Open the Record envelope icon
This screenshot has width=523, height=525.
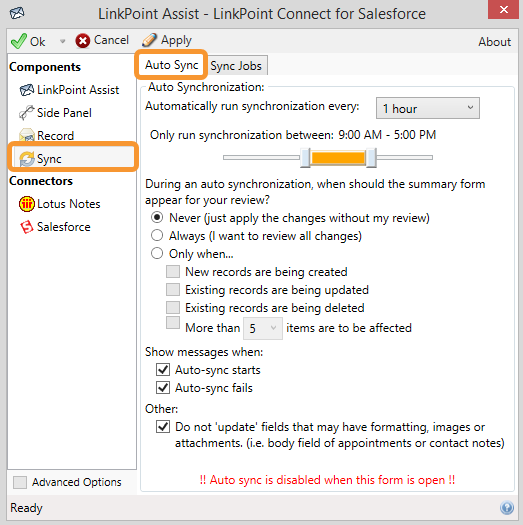coord(26,135)
